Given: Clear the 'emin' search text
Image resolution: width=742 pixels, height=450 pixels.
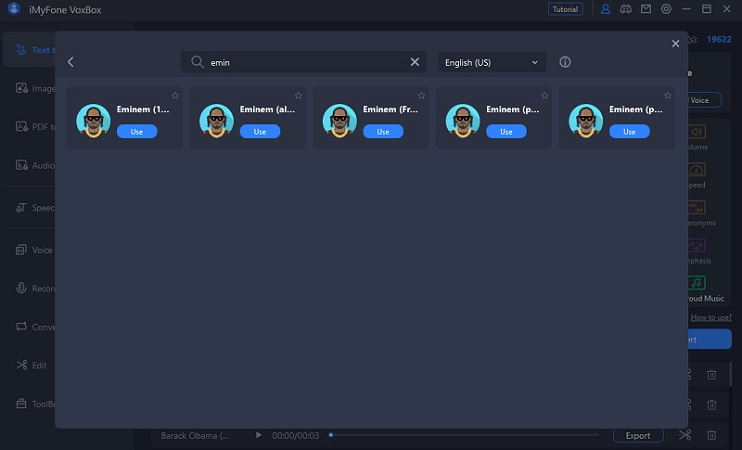Looking at the screenshot, I should pos(415,62).
